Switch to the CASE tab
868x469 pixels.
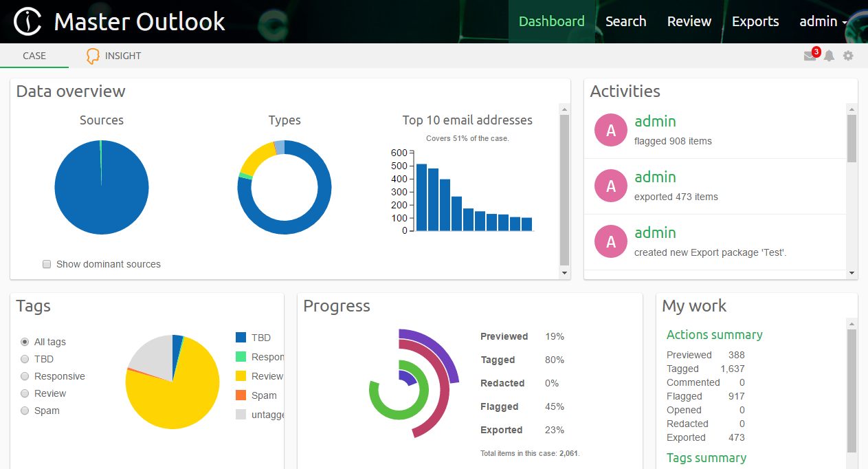point(34,56)
